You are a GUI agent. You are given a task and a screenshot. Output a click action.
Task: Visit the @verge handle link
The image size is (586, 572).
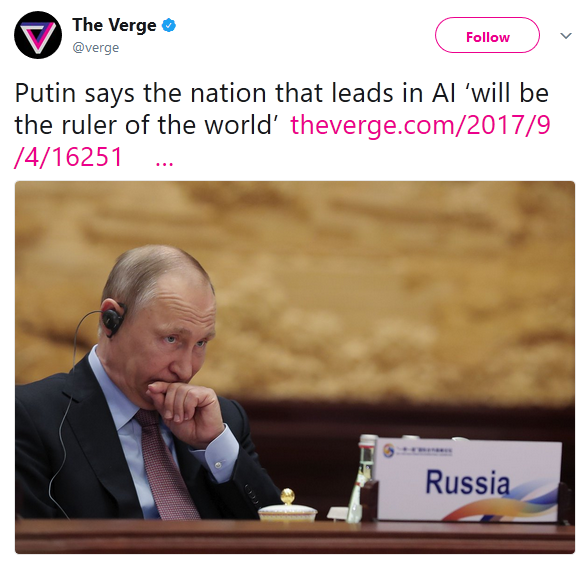96,48
